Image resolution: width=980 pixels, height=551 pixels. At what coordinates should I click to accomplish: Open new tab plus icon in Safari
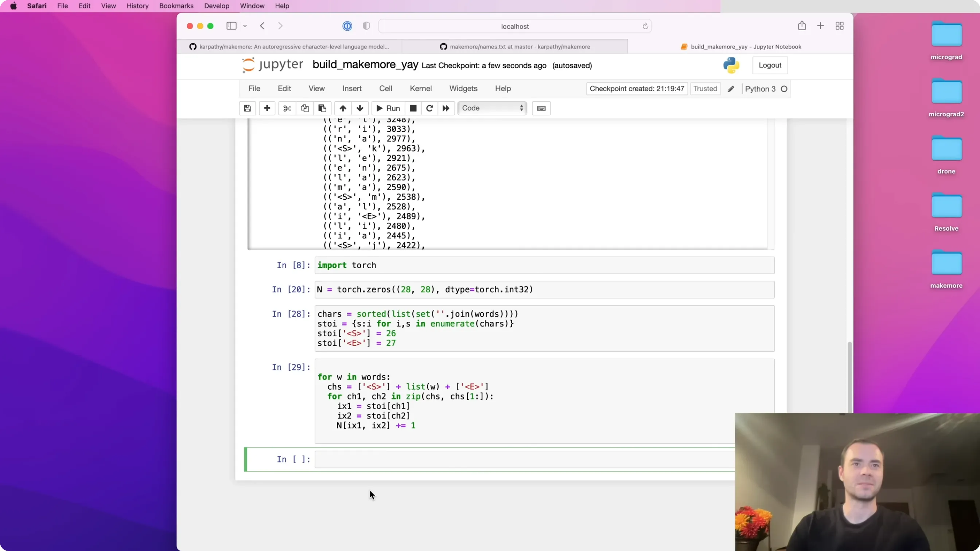point(821,26)
